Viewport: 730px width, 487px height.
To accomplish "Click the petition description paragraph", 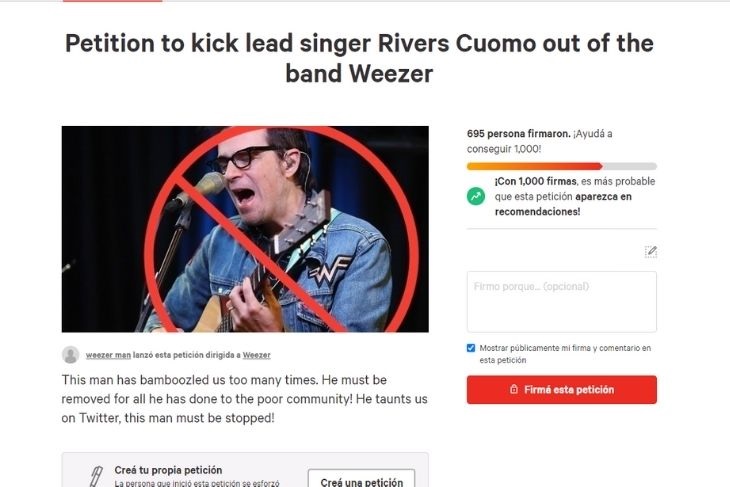I will click(x=244, y=399).
